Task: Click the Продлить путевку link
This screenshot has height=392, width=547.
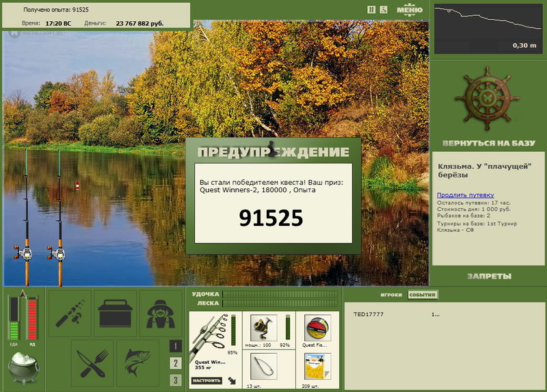Action: tap(466, 195)
